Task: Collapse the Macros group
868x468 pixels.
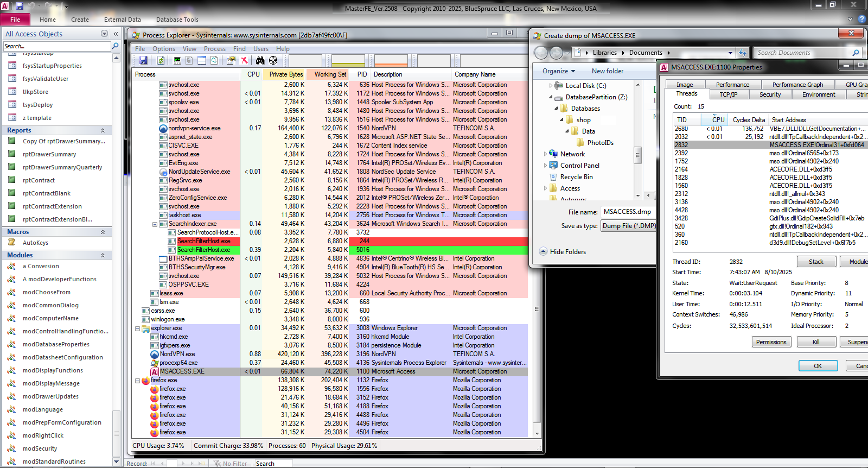Action: pos(103,232)
